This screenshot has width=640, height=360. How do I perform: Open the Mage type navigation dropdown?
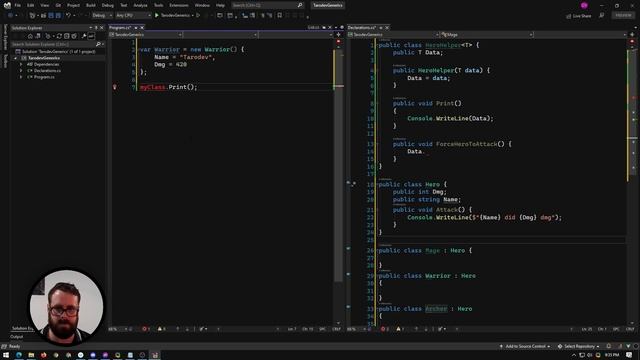tap(487, 35)
